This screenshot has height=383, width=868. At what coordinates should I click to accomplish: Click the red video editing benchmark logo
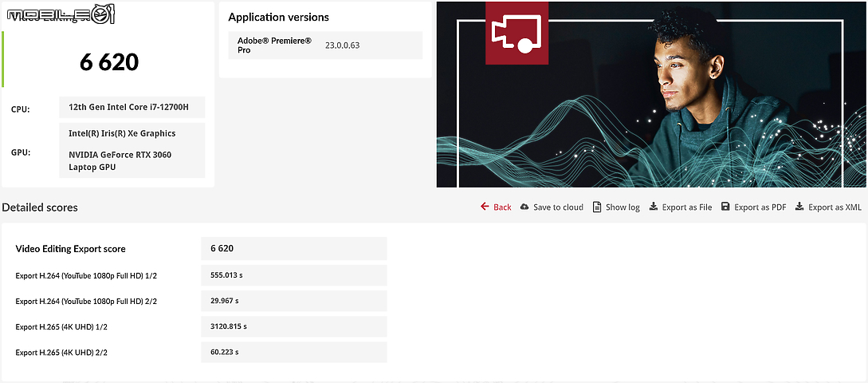pyautogui.click(x=517, y=33)
